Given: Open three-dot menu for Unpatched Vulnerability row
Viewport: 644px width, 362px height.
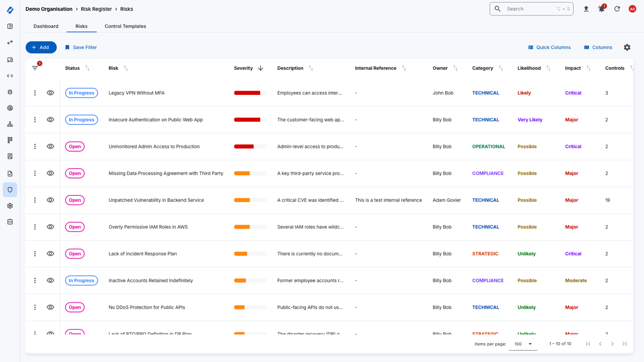Looking at the screenshot, I should pyautogui.click(x=35, y=200).
